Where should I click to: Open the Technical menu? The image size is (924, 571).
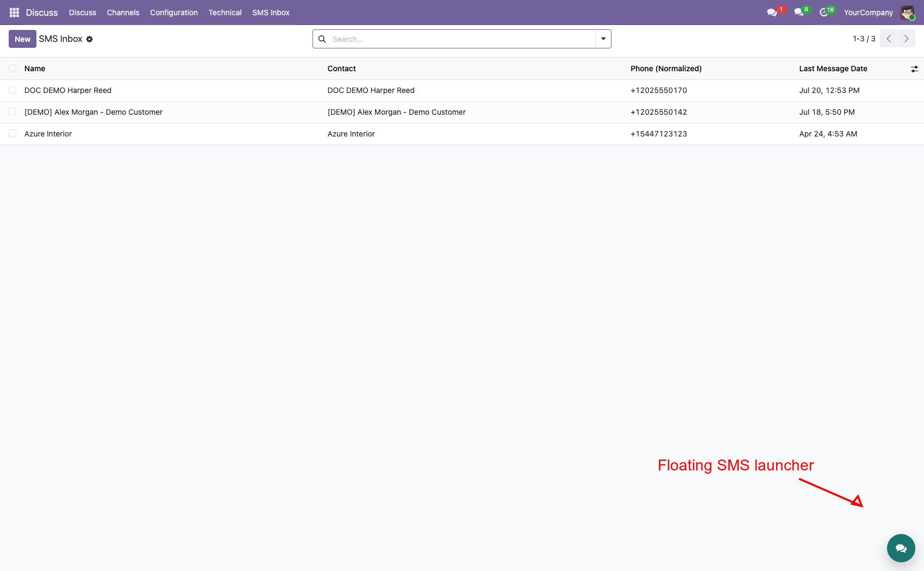(x=225, y=13)
